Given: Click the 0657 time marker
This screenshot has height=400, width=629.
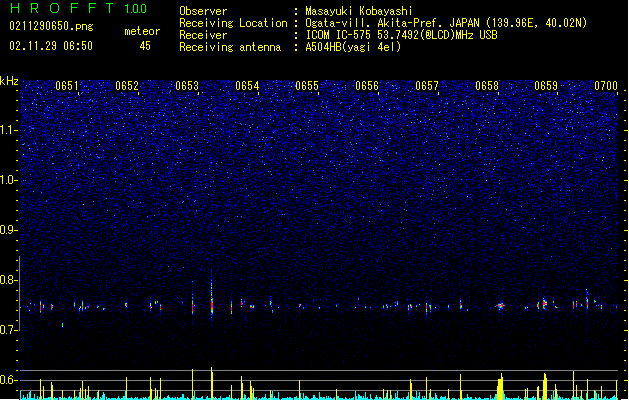Looking at the screenshot, I should click(x=427, y=86).
